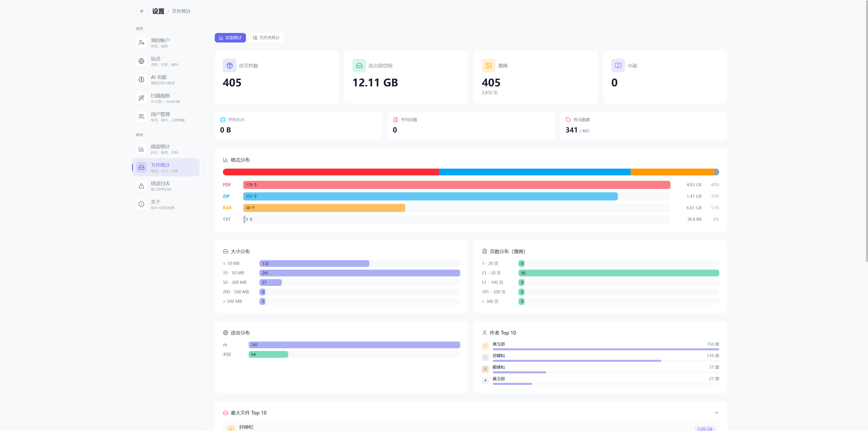868x431 pixels.
Task: Click the zh language bar showing 341
Action: [354, 345]
